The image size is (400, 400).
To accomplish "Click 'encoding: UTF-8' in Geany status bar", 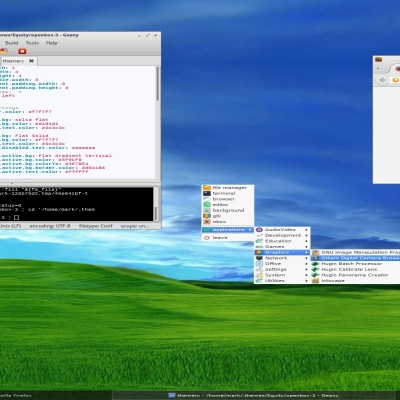I will [50, 226].
